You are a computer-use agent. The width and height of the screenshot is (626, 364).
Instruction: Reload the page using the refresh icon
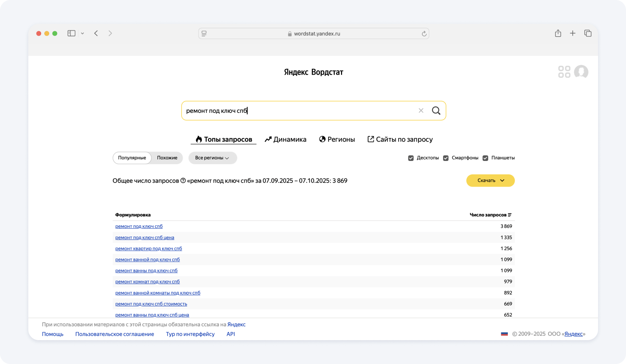(424, 34)
